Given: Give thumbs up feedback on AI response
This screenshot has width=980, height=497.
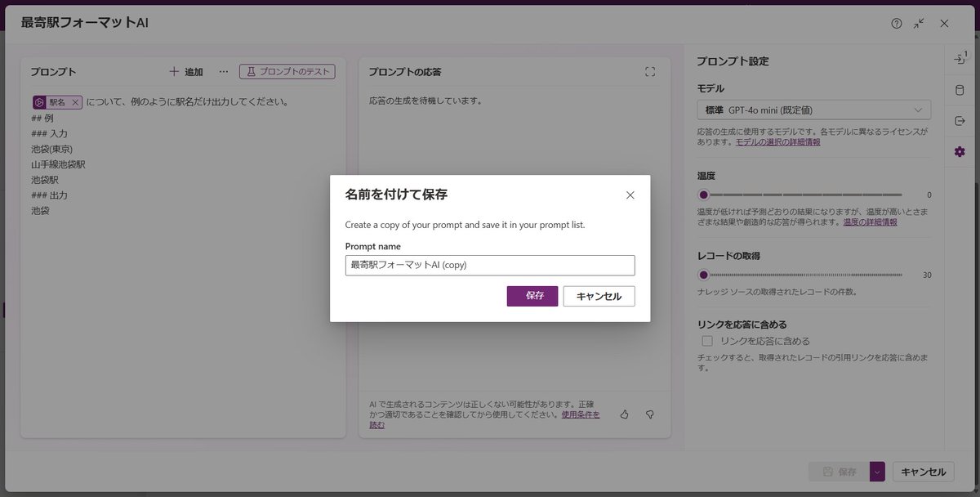Looking at the screenshot, I should point(624,414).
